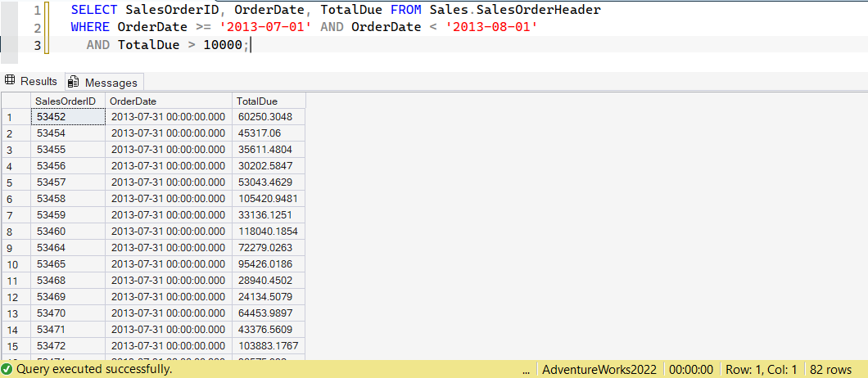Select cell with SalesOrderID 53456
868x378 pixels.
coord(68,166)
